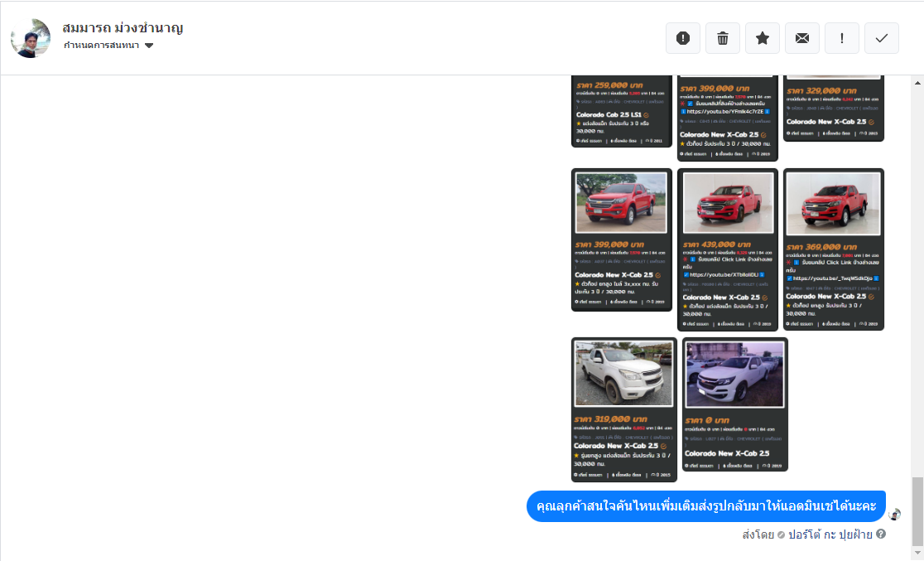Click the contact name สมมารถ ม่วงชำนาญ
This screenshot has height=561, width=924.
click(x=123, y=27)
